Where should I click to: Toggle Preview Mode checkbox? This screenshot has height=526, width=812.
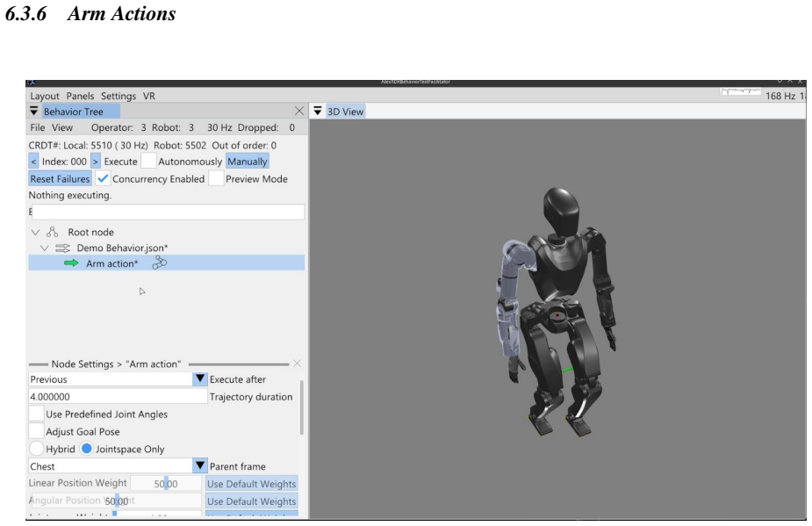click(216, 179)
